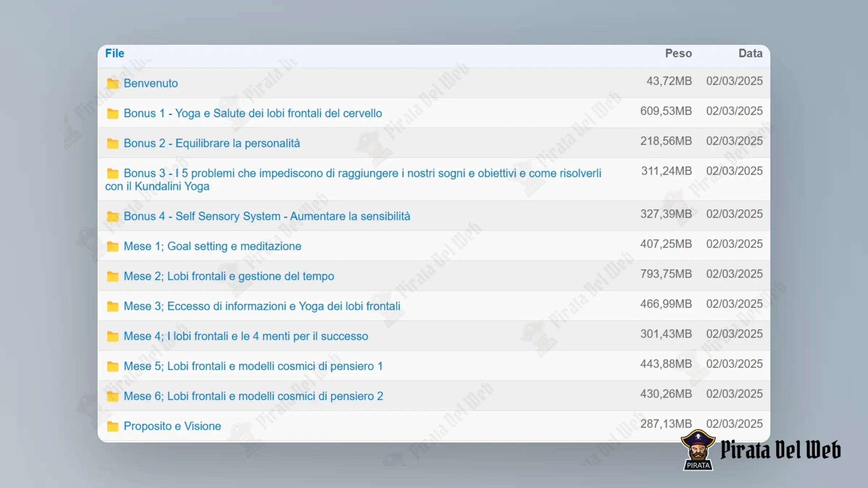Open Bonus 3 - I 5 problemi folder

click(x=353, y=180)
